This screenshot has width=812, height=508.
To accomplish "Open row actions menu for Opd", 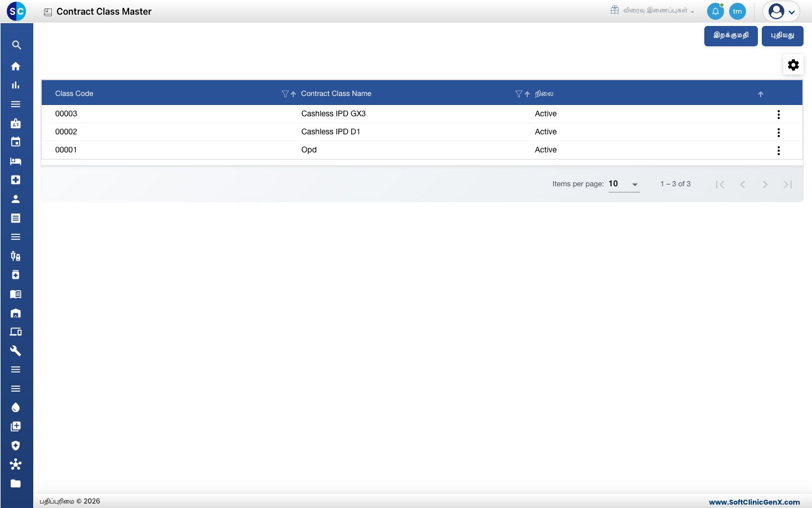I will pyautogui.click(x=779, y=151).
